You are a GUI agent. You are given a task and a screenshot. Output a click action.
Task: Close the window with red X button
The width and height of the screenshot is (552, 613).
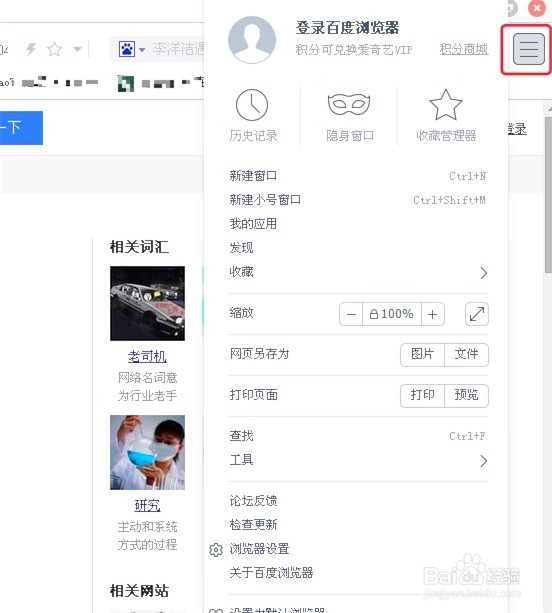click(x=537, y=8)
